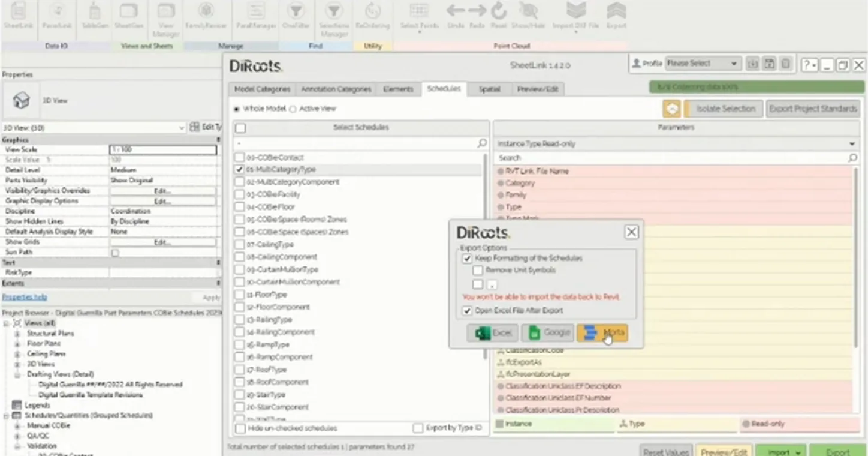Switch to the Annotation Categories tab
This screenshot has height=456, width=868.
pos(336,89)
